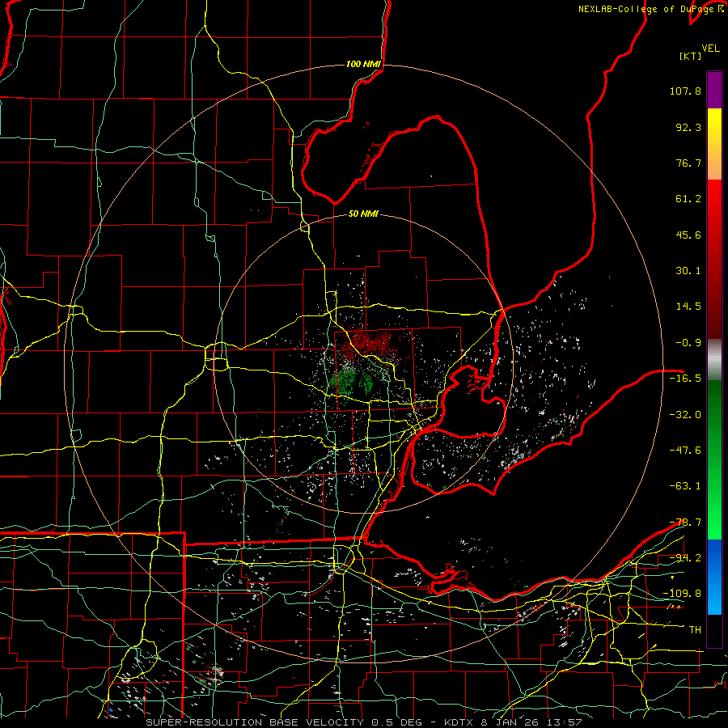Click the blue segment of the color bar
The width and height of the screenshot is (728, 728).
(714, 576)
